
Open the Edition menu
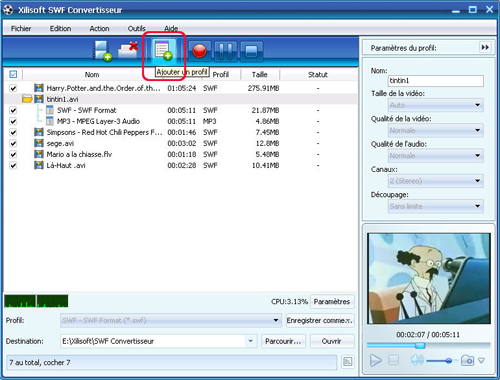[60, 28]
